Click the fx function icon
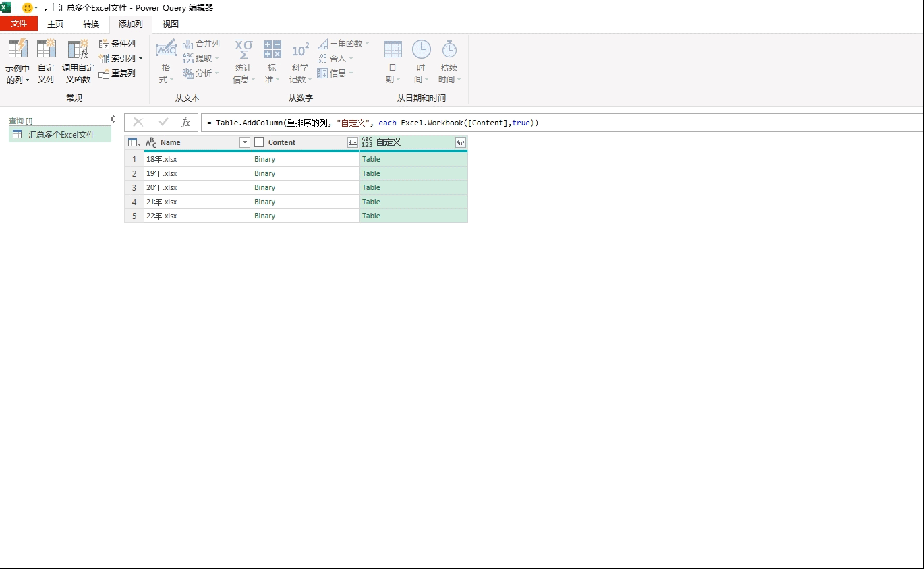924x569 pixels. pyautogui.click(x=186, y=122)
